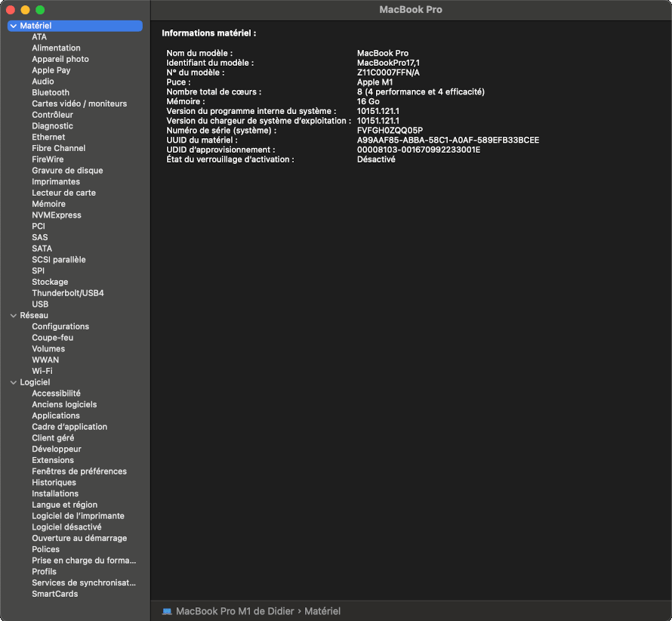The image size is (672, 621).
Task: Select the Mémoire sidebar item
Action: (48, 204)
